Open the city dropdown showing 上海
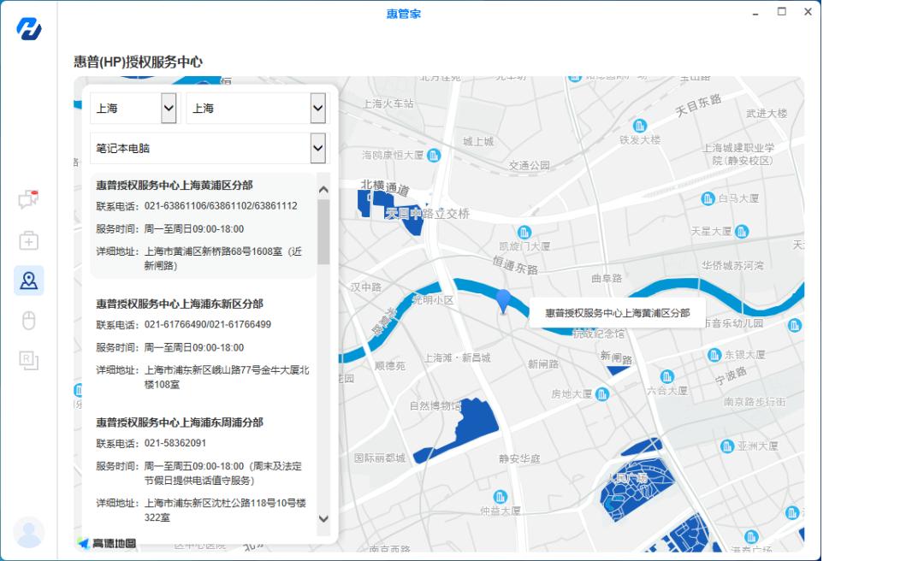The height and width of the screenshot is (561, 924). [256, 107]
